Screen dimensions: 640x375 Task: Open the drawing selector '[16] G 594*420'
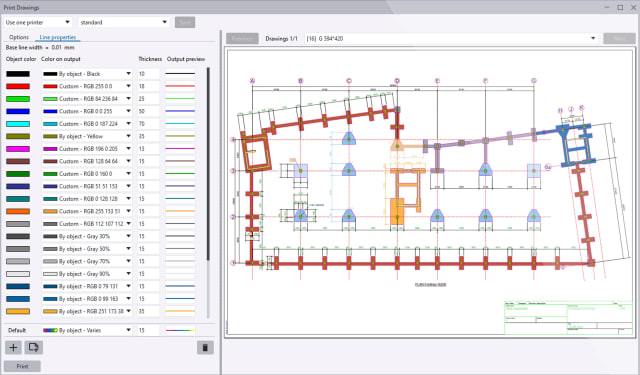pos(451,38)
